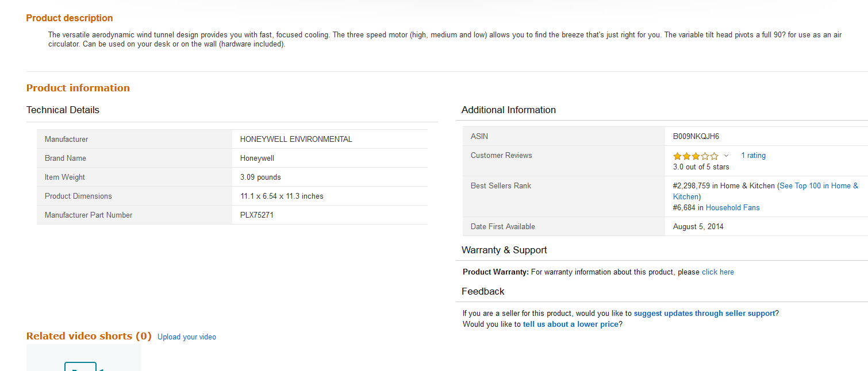Click the Manufacturer Part Number label
The image size is (868, 371).
coord(89,215)
